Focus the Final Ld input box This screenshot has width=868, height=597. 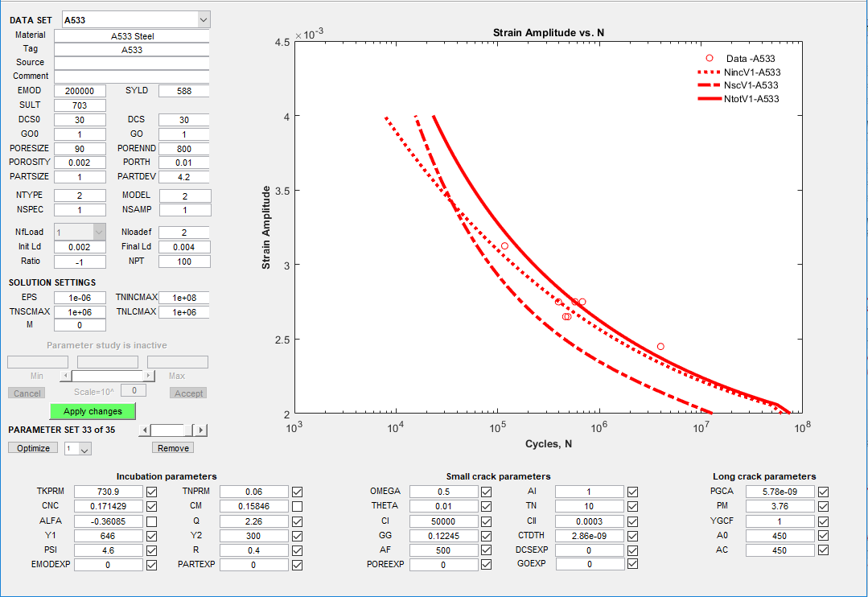[184, 247]
